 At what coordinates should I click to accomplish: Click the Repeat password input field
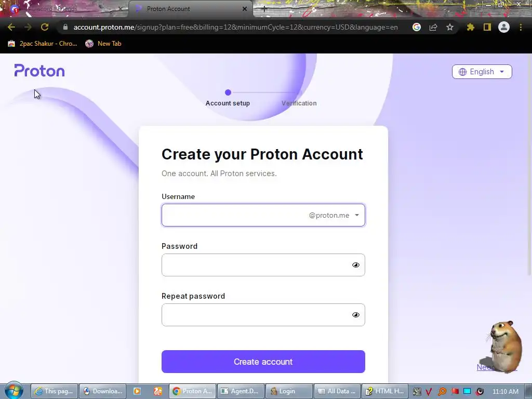click(263, 315)
